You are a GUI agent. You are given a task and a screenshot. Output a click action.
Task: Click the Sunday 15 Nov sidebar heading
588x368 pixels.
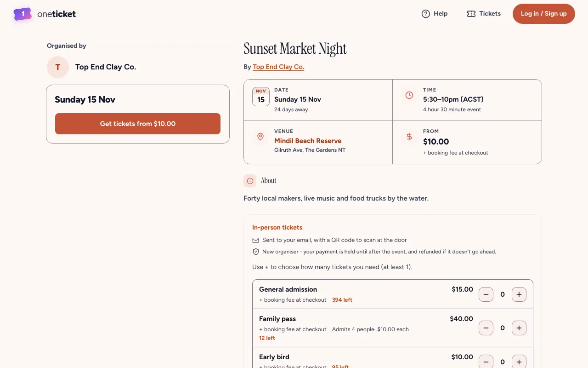[85, 100]
